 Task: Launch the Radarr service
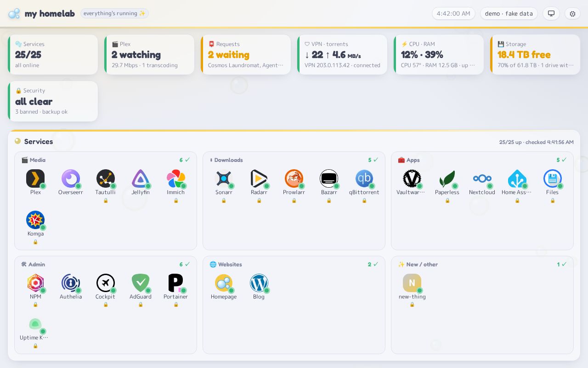[x=259, y=178]
